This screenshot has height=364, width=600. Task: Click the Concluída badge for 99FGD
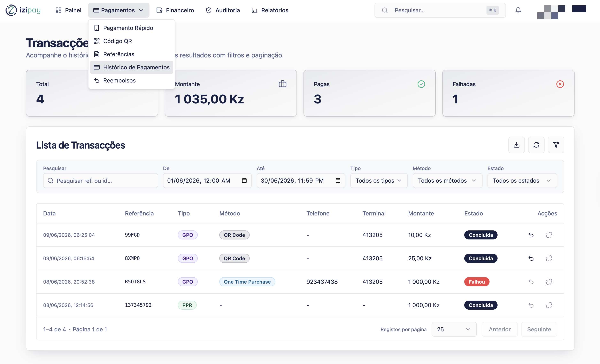[481, 235]
